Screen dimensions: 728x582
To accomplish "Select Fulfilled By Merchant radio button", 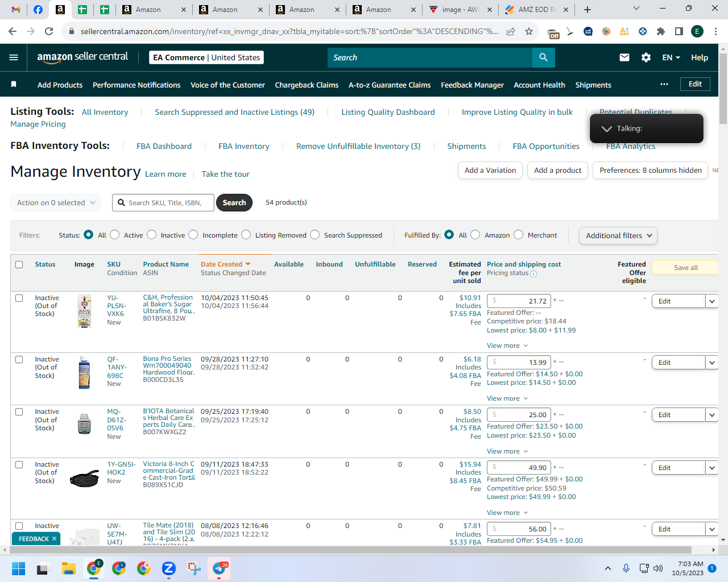I will click(x=519, y=235).
